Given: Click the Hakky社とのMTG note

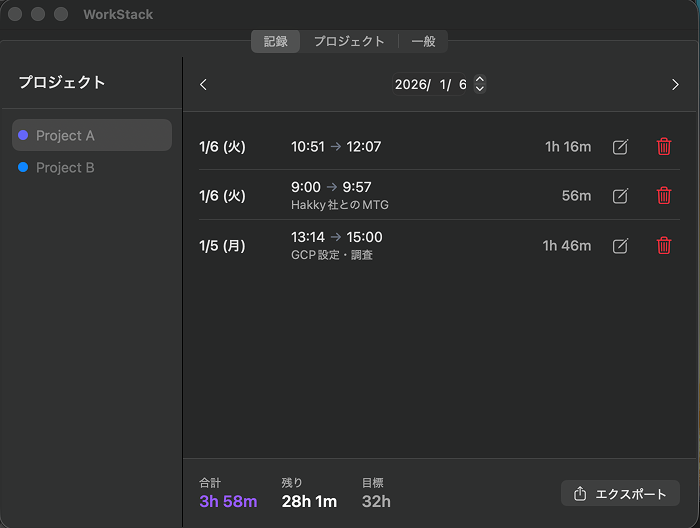Looking at the screenshot, I should pyautogui.click(x=340, y=205).
